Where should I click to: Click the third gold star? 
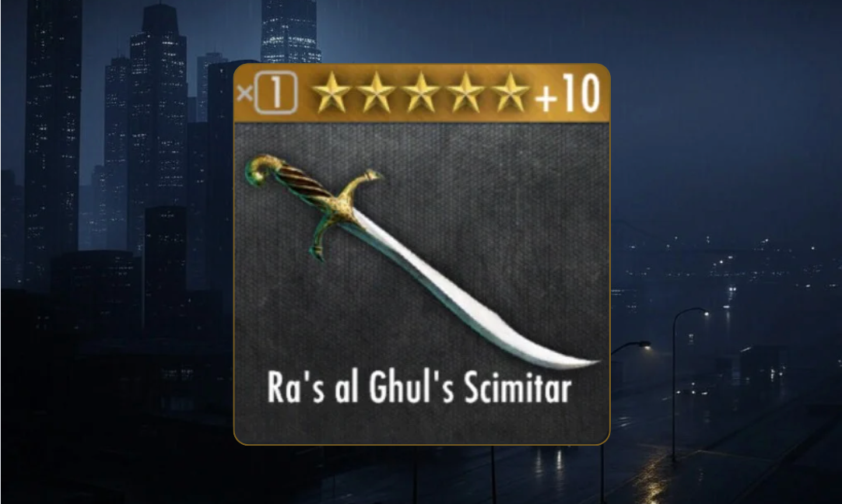pyautogui.click(x=421, y=93)
